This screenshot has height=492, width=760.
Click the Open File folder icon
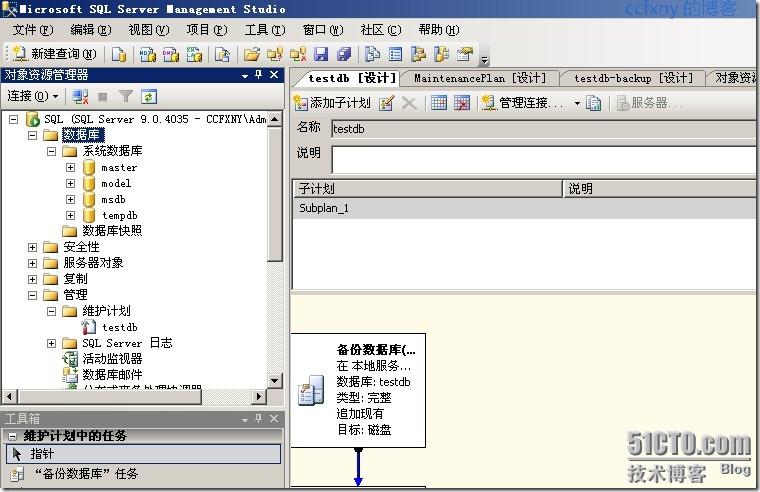coord(252,54)
